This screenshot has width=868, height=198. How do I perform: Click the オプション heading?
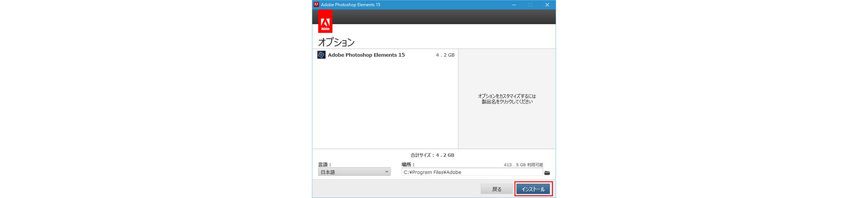[x=336, y=42]
